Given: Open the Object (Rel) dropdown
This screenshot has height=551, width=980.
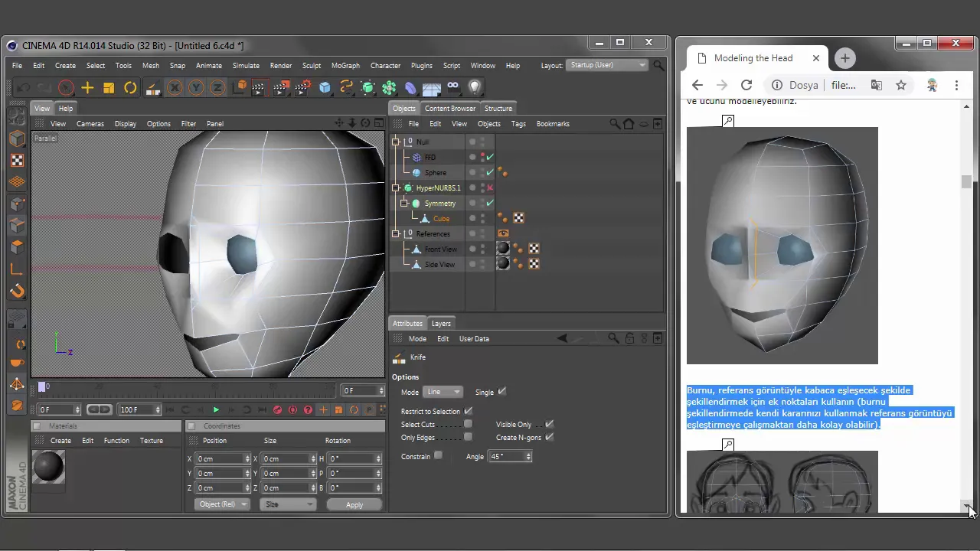Looking at the screenshot, I should pyautogui.click(x=222, y=504).
